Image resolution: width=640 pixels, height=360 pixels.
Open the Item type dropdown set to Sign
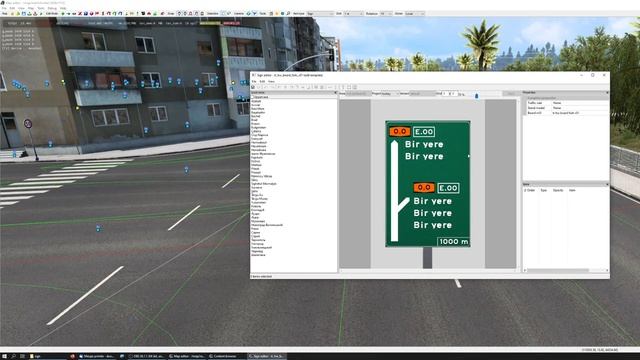tap(320, 13)
